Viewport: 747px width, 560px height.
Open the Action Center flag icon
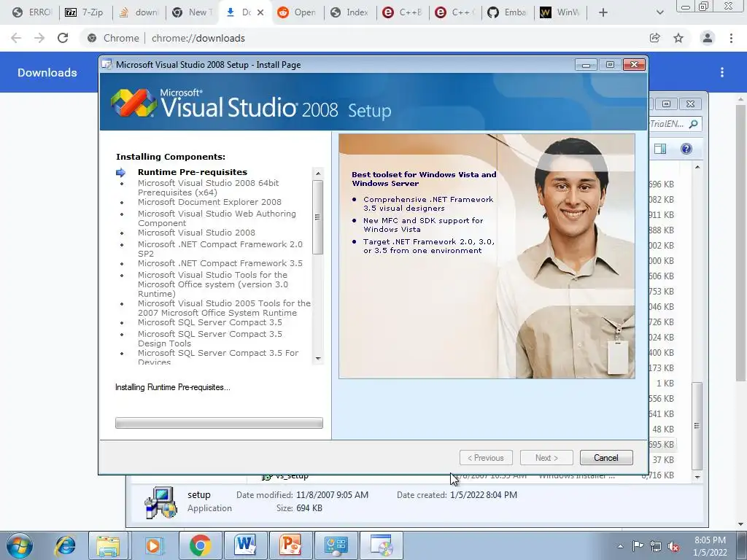pos(638,546)
